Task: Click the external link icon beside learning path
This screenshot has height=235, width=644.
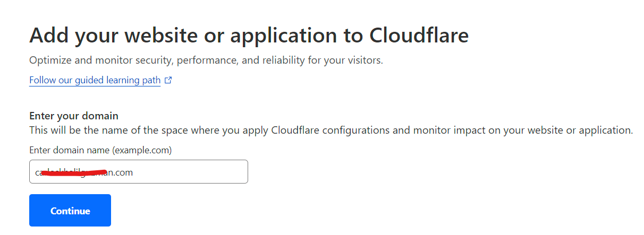Action: click(168, 81)
